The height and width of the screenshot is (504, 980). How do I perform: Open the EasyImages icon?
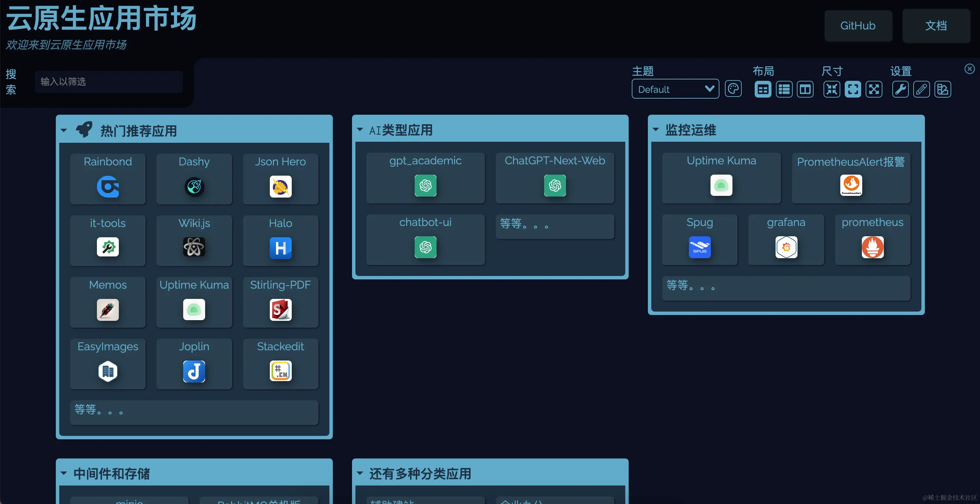(108, 371)
